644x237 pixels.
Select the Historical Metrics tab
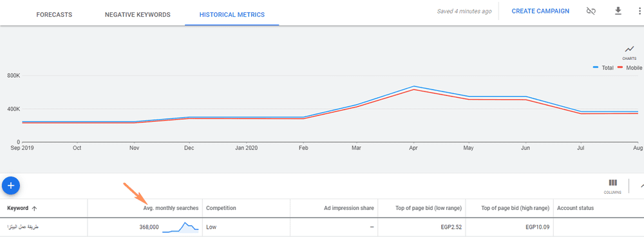(x=232, y=14)
